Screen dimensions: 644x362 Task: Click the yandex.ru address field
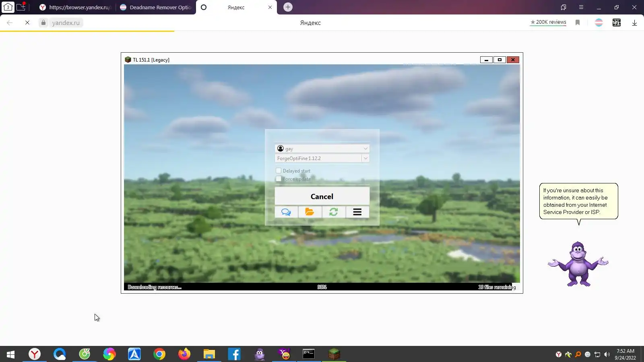click(x=66, y=23)
